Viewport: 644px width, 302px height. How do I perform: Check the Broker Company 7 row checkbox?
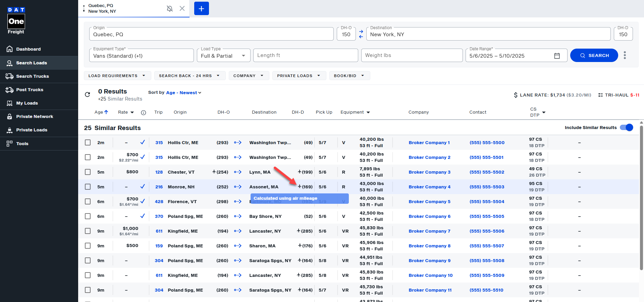coord(88,231)
